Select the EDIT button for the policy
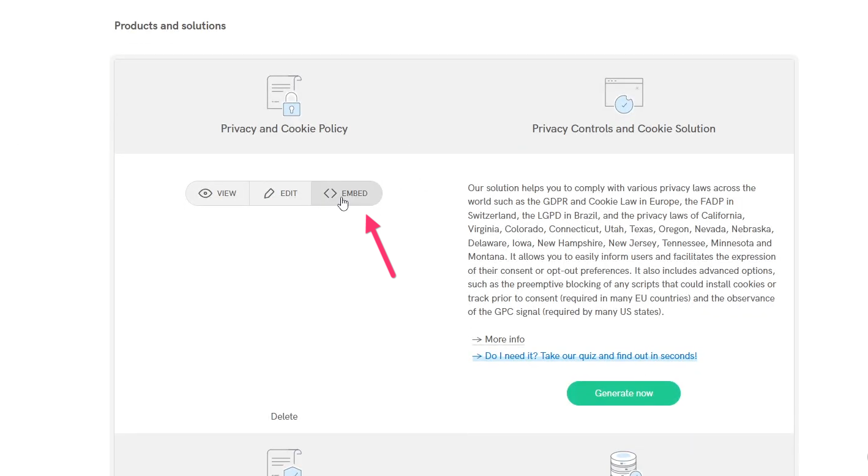868x476 pixels. click(x=280, y=194)
